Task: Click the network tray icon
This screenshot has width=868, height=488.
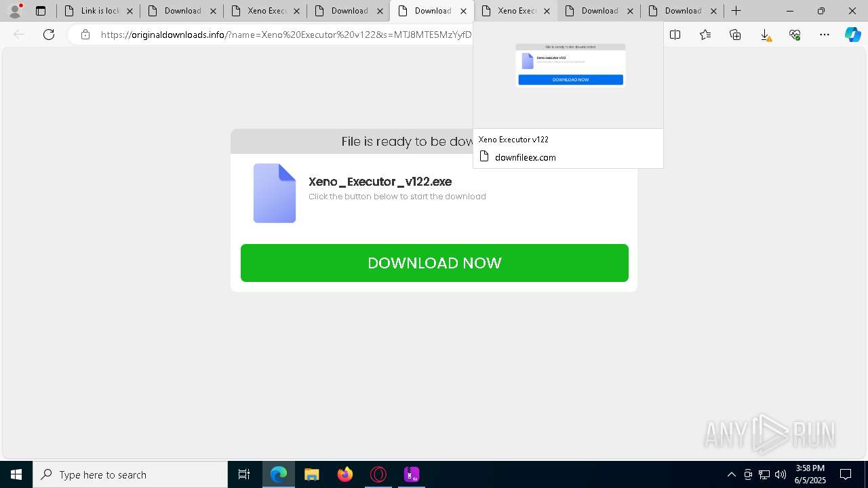Action: click(x=764, y=474)
